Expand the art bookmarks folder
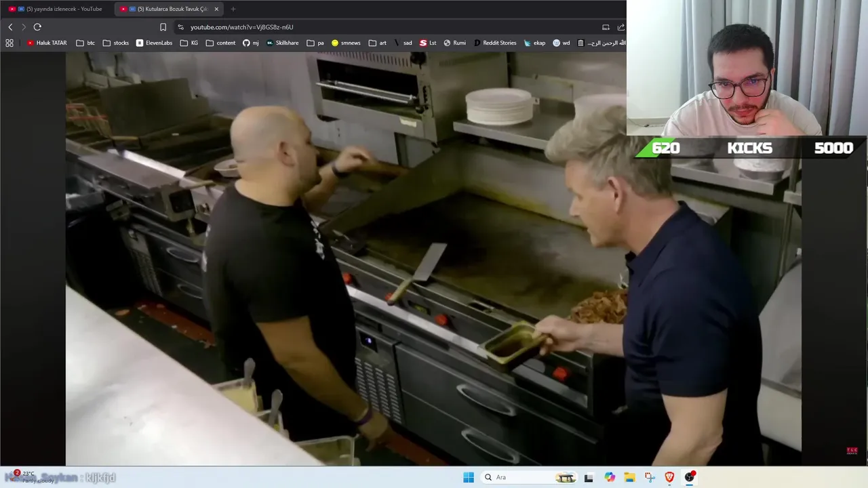This screenshot has height=488, width=868. point(378,43)
